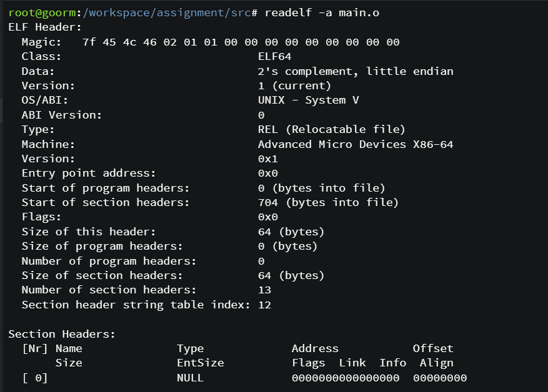Screen dimensions: 548x392
Task: Click the readelf -a main.o command
Action: (322, 13)
